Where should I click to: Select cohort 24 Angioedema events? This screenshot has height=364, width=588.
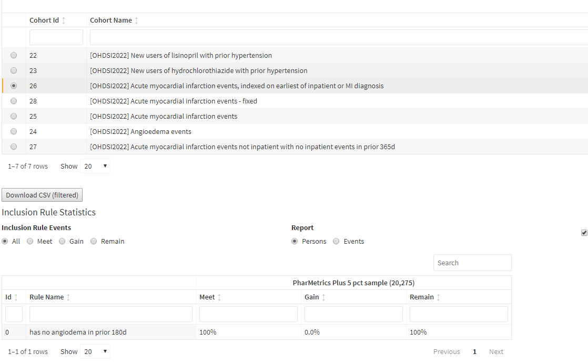click(x=14, y=131)
